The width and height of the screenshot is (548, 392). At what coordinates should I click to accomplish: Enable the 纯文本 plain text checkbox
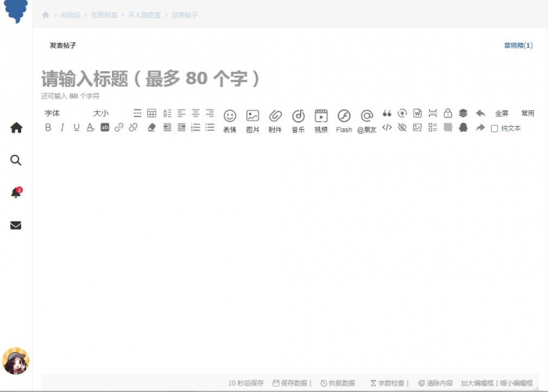pyautogui.click(x=494, y=128)
